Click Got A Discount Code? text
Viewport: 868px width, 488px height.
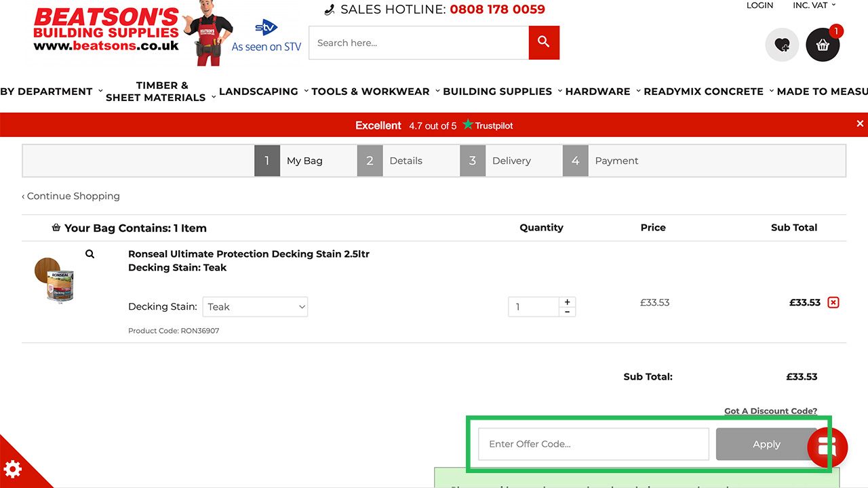[x=770, y=411]
